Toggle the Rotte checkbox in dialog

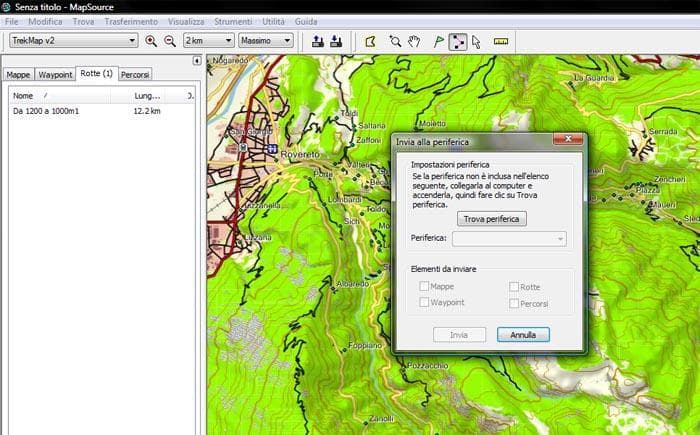click(x=514, y=287)
